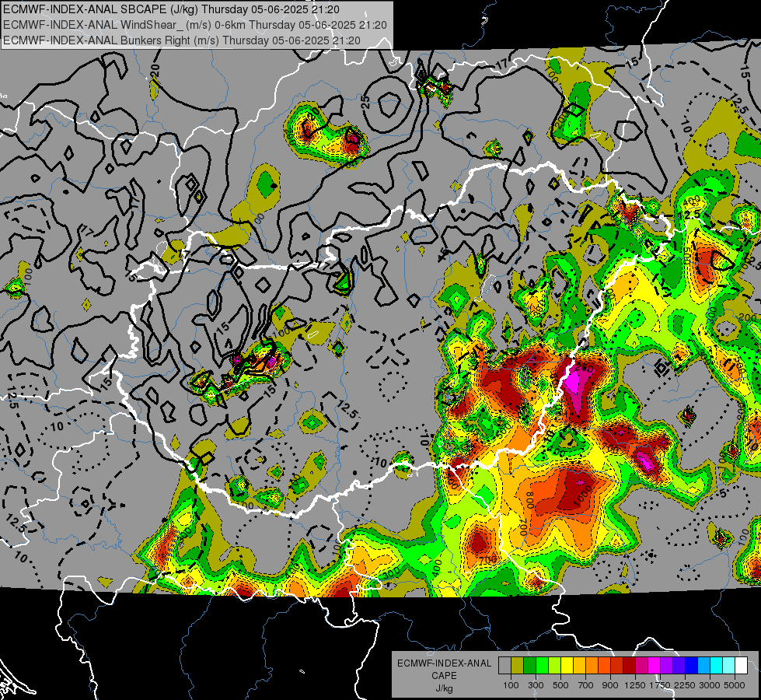The height and width of the screenshot is (700, 761).
Task: Click the pure blue legend swatch
Action: [691, 666]
